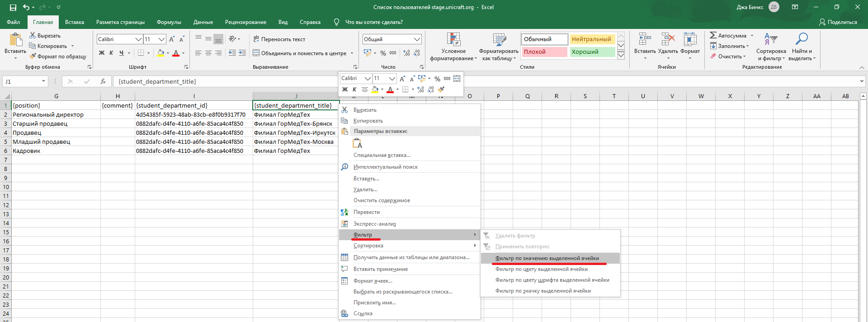The image size is (868, 322).
Task: Toggle Bold in the ribbon font group
Action: pos(102,53)
